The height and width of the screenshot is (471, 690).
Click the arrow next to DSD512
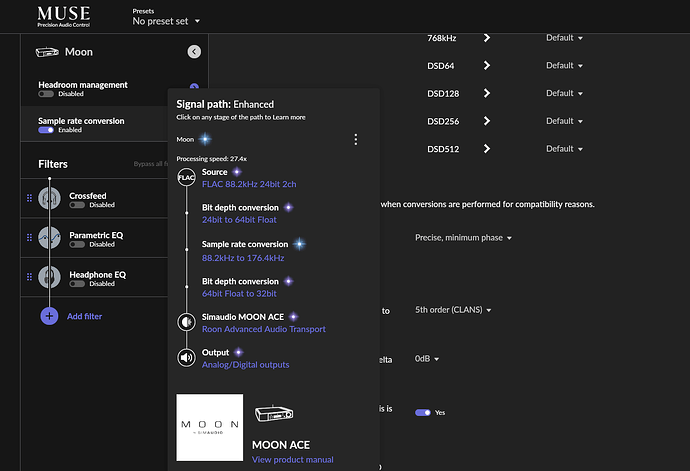coord(487,149)
